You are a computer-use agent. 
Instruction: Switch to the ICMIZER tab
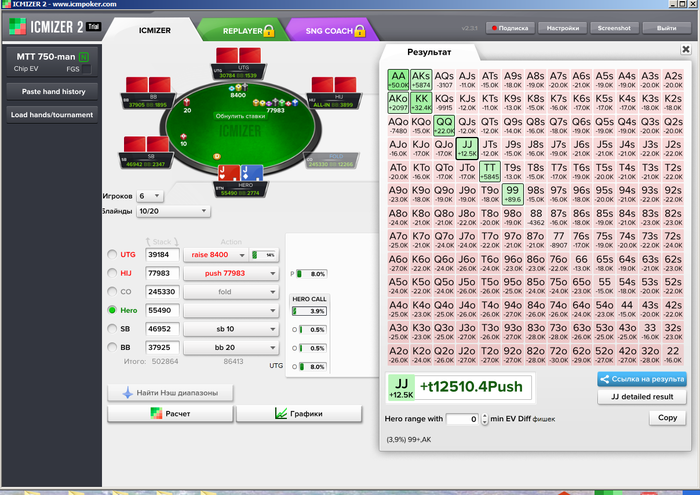(x=154, y=30)
